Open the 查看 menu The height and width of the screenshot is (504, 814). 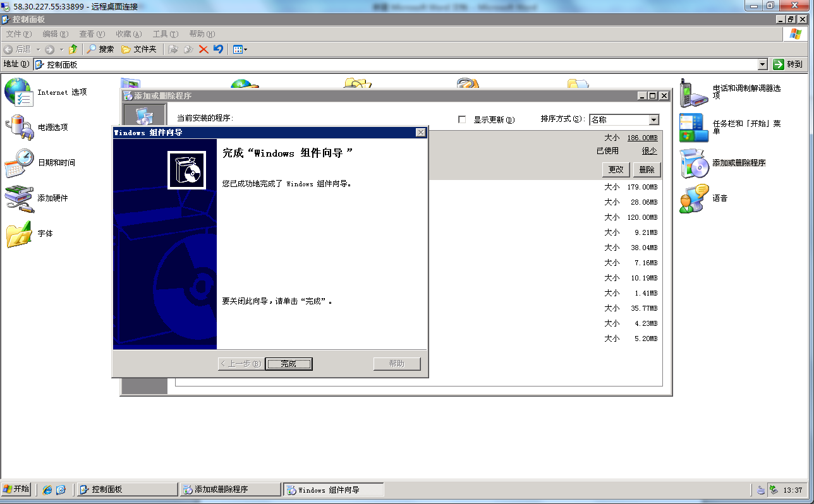coord(91,34)
